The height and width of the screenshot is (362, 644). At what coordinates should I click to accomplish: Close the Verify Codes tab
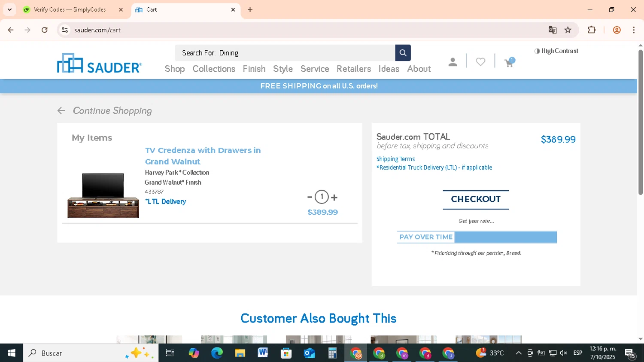point(121,9)
